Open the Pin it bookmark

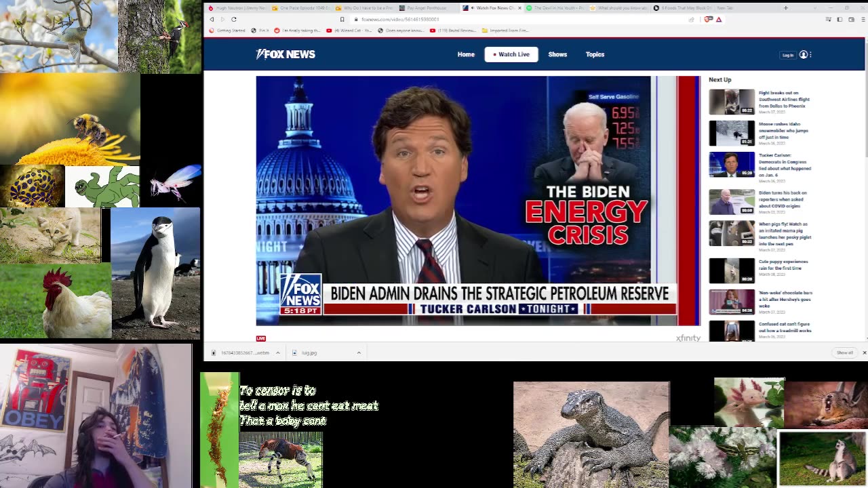[x=260, y=30]
